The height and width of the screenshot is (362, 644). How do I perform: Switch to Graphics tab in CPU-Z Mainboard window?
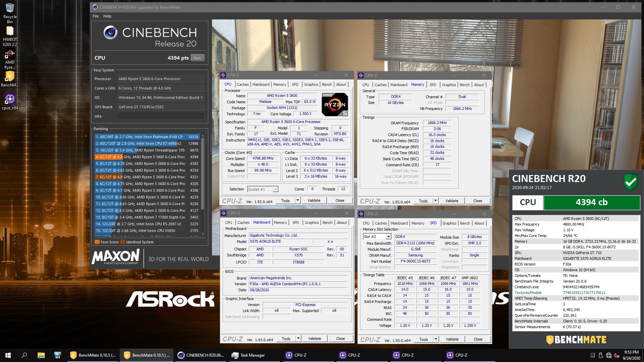[x=312, y=223]
